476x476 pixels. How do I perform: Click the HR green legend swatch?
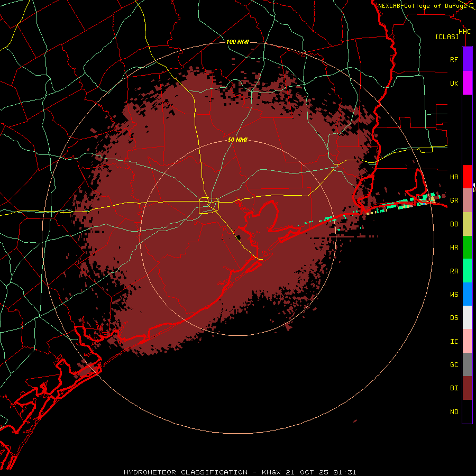pyautogui.click(x=467, y=247)
